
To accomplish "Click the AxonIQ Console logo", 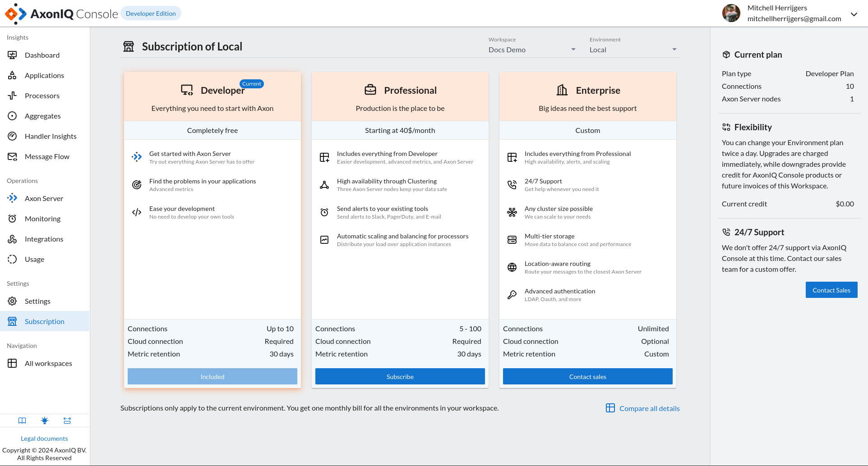I will pos(61,14).
